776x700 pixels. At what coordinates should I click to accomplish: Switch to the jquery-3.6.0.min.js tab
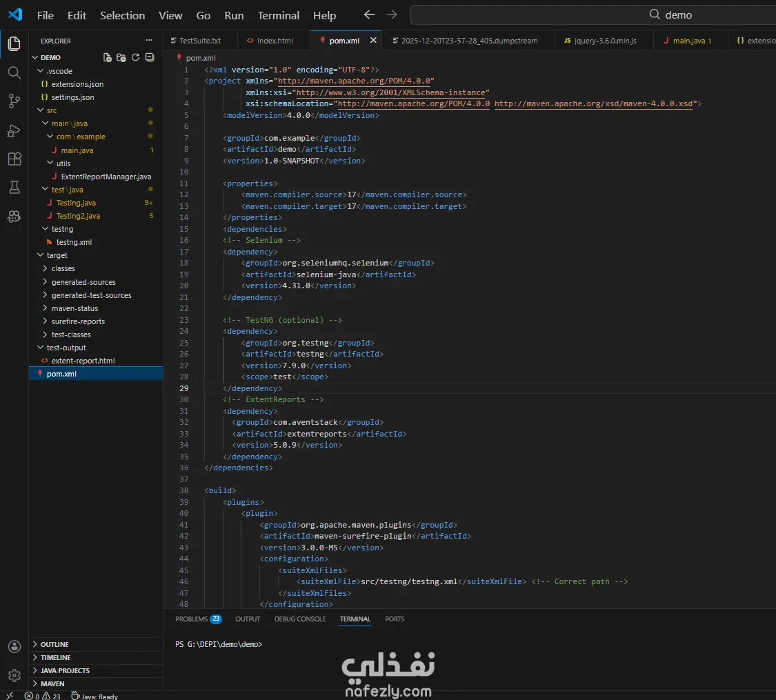pos(604,41)
